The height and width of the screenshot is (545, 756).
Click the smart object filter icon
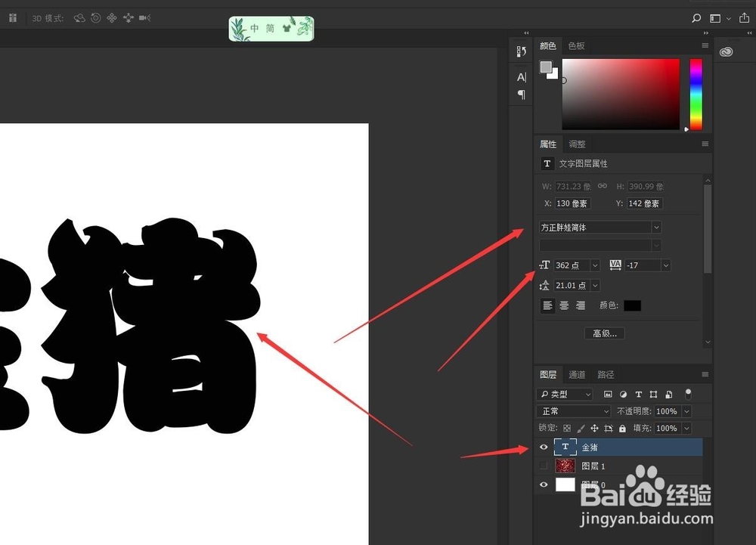pos(669,394)
